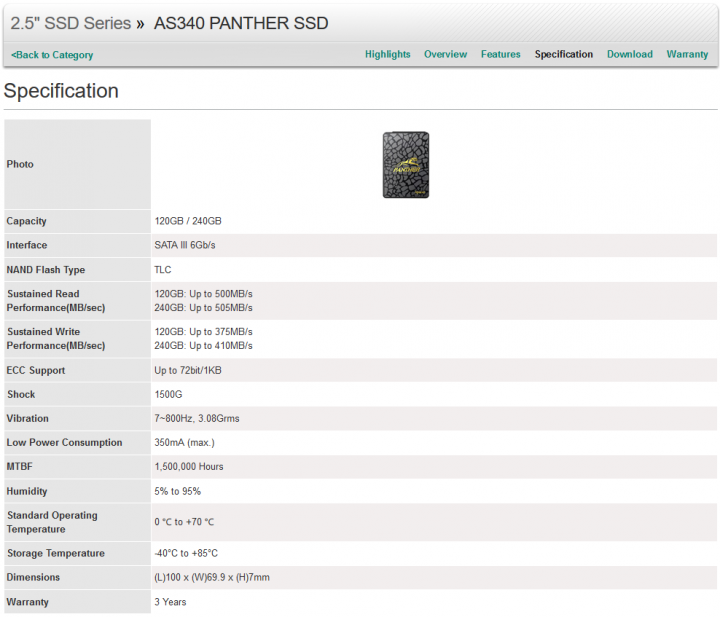Image resolution: width=720 pixels, height=617 pixels.
Task: Click 120GB: Up to 500MB/s read value
Action: pyautogui.click(x=203, y=294)
